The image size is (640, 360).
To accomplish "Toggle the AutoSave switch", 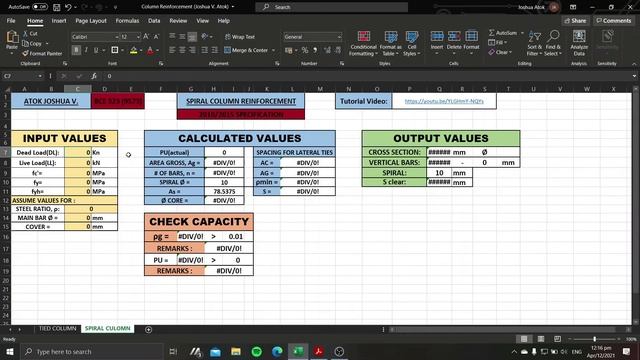I will tap(40, 7).
